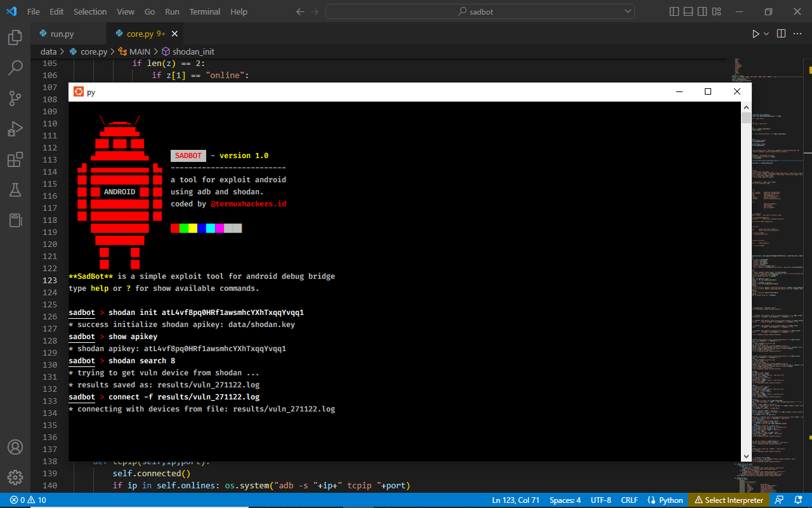812x508 pixels.
Task: Open the Testing flask view
Action: coord(15,189)
